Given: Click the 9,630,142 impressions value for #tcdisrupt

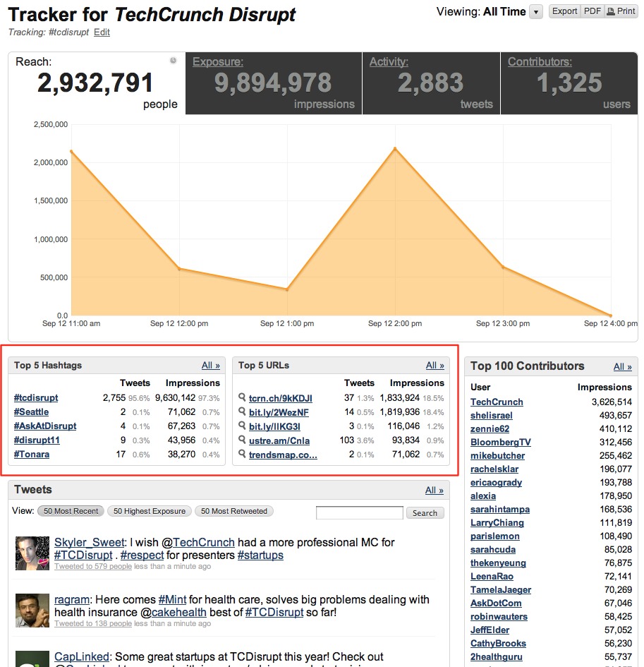Looking at the screenshot, I should point(175,398).
